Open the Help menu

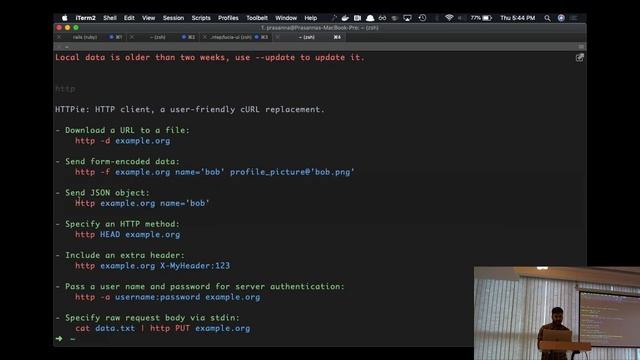[x=311, y=18]
